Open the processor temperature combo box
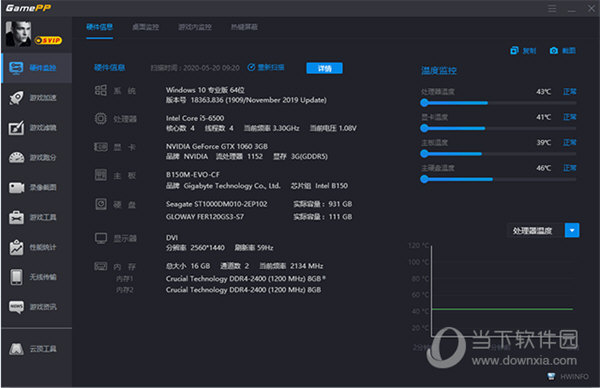 click(543, 230)
